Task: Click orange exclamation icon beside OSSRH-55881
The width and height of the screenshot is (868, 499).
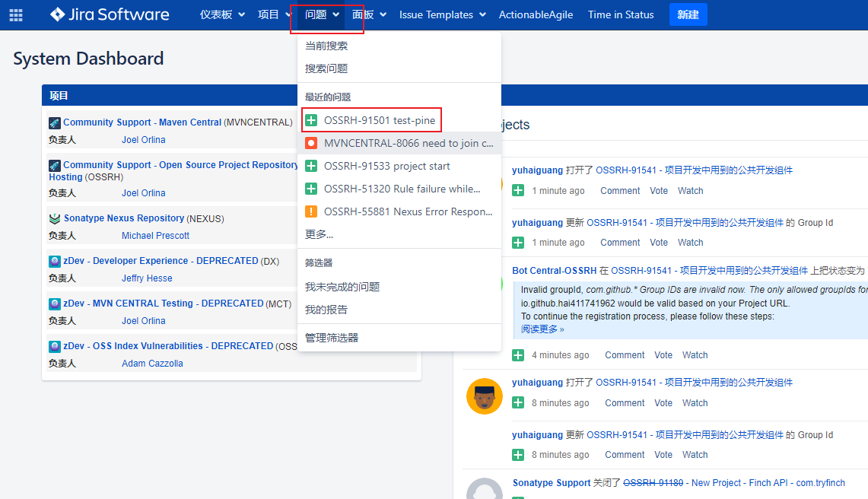Action: (x=311, y=211)
